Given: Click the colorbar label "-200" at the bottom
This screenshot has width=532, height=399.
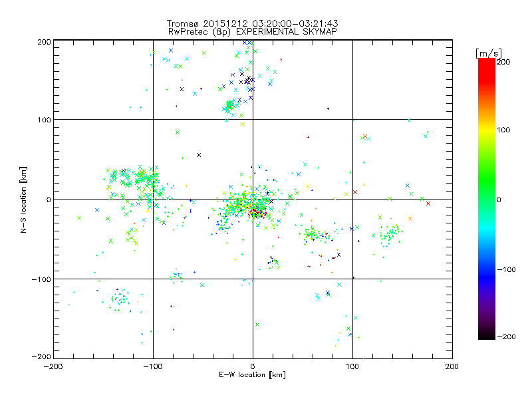Looking at the screenshot, I should point(506,336).
